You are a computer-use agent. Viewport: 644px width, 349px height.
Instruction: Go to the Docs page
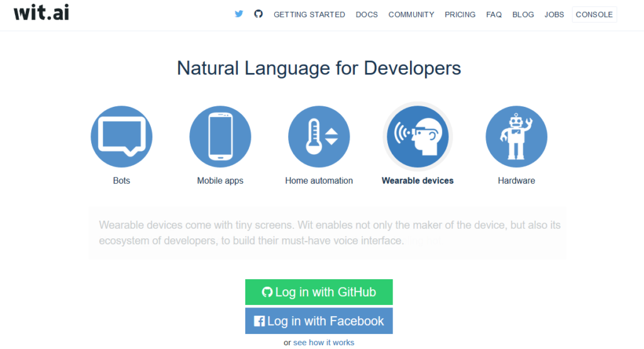[x=367, y=14]
